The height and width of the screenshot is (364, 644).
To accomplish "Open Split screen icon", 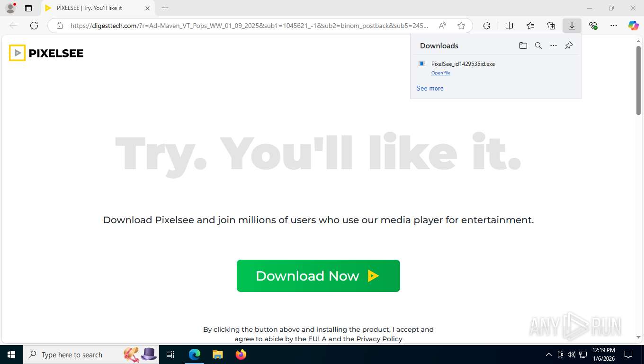I will 510,26.
